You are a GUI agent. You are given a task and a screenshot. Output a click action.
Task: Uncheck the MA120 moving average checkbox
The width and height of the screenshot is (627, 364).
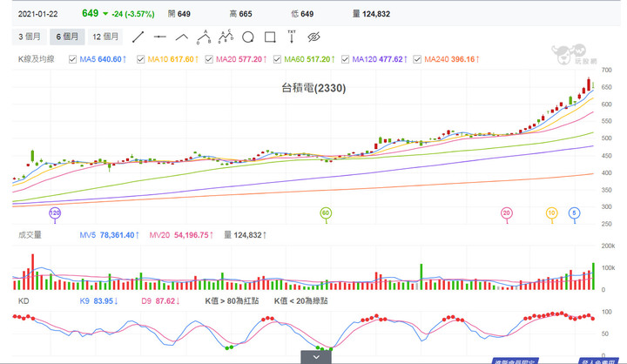[x=345, y=59]
